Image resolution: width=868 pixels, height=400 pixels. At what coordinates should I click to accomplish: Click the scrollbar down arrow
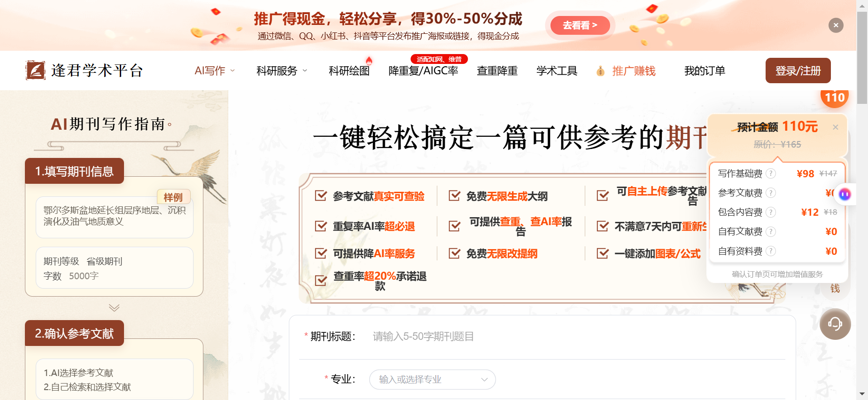point(862,394)
